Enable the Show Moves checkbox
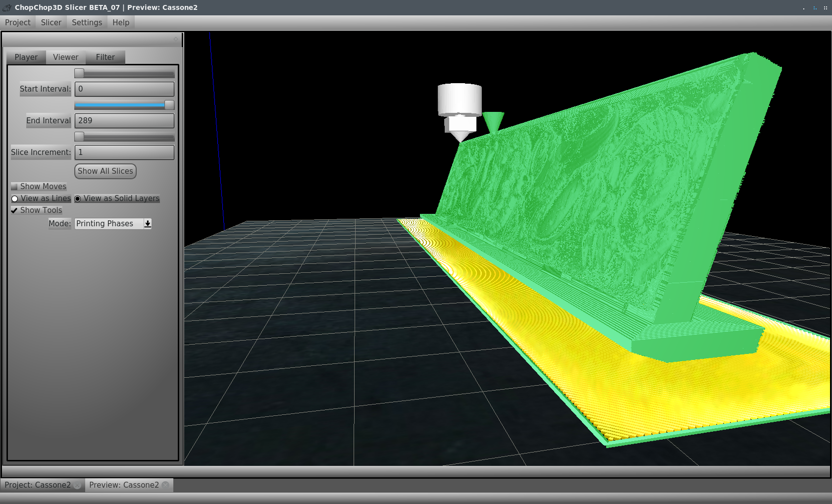Image resolution: width=832 pixels, height=504 pixels. coord(14,187)
